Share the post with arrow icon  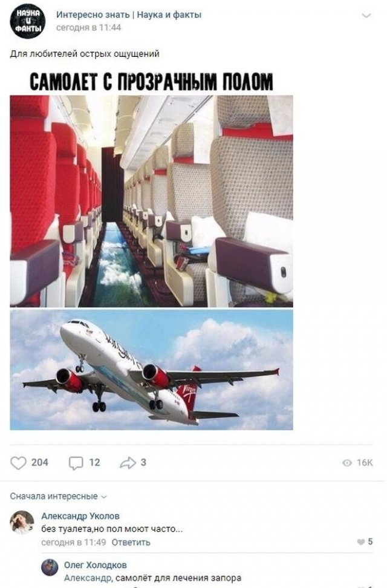[128, 463]
